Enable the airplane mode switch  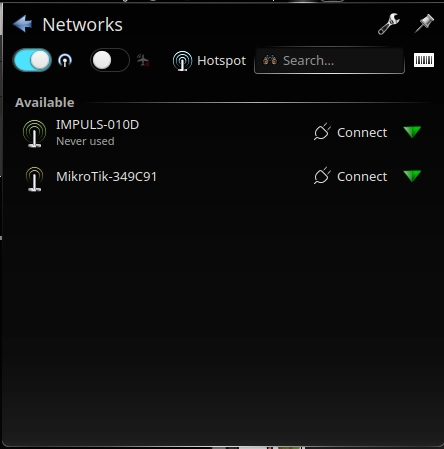[x=110, y=60]
